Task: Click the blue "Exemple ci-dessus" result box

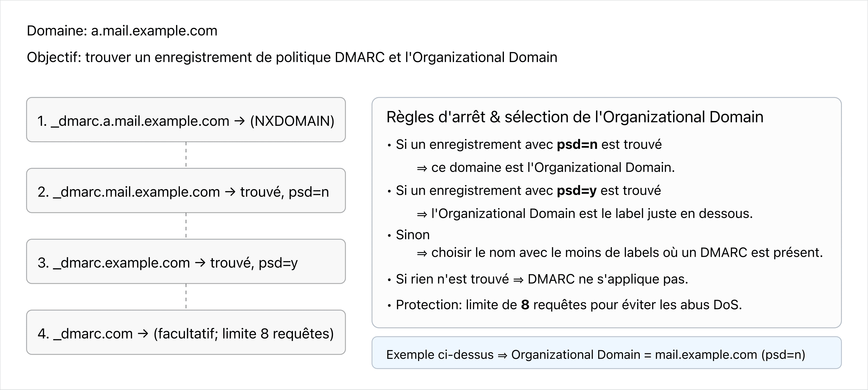Action: pyautogui.click(x=606, y=353)
